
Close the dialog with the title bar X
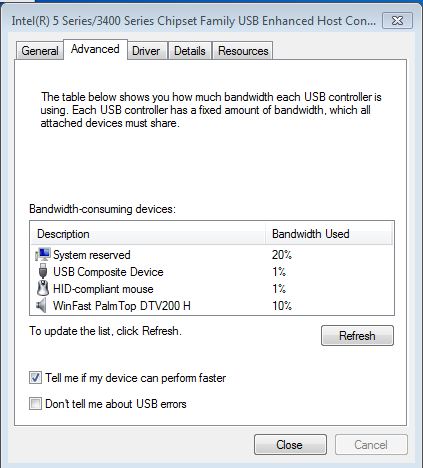(397, 21)
